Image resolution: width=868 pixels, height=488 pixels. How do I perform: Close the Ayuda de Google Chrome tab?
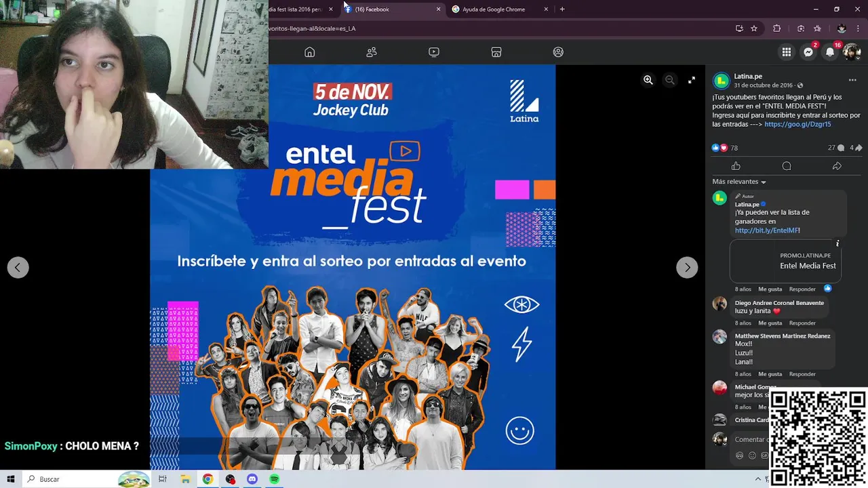(x=546, y=9)
